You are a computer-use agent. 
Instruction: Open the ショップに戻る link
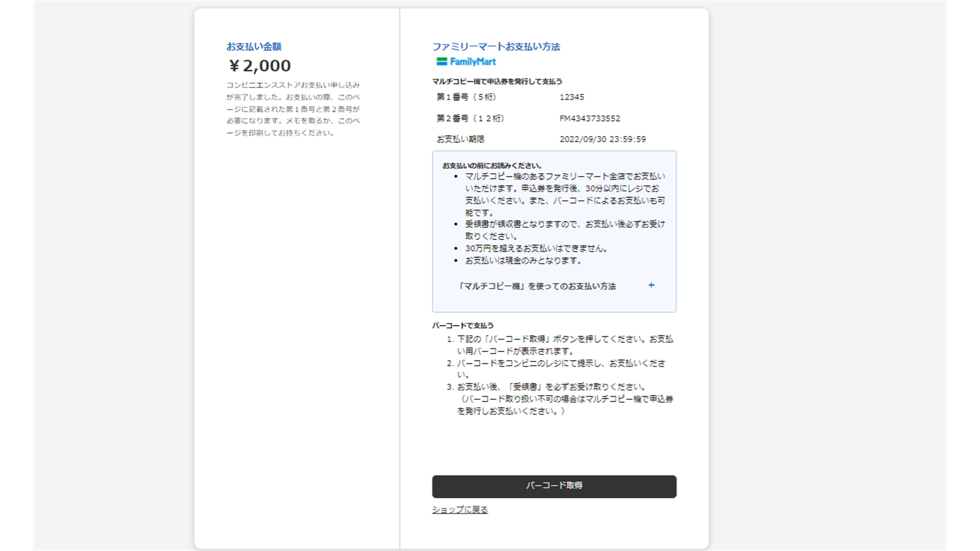point(460,509)
